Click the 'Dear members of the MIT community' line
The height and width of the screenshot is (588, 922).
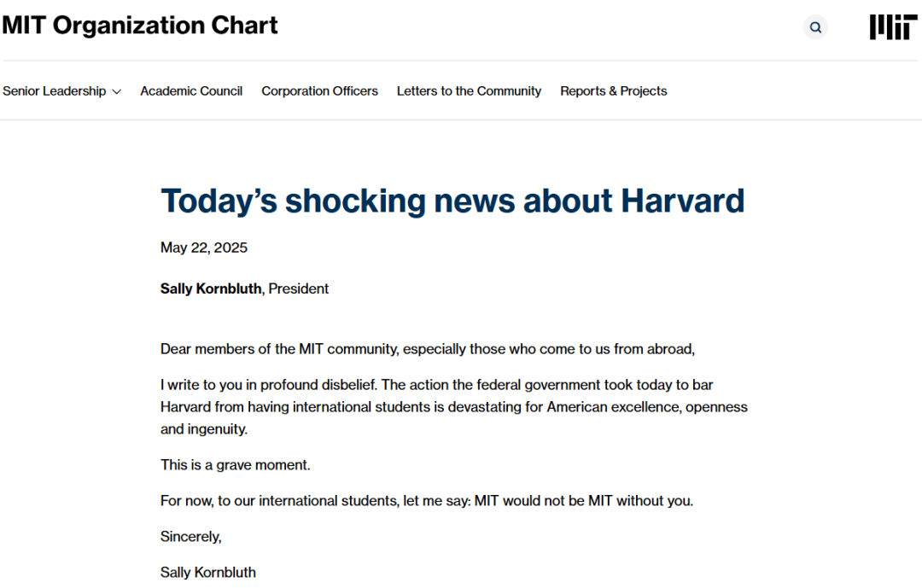coord(428,349)
